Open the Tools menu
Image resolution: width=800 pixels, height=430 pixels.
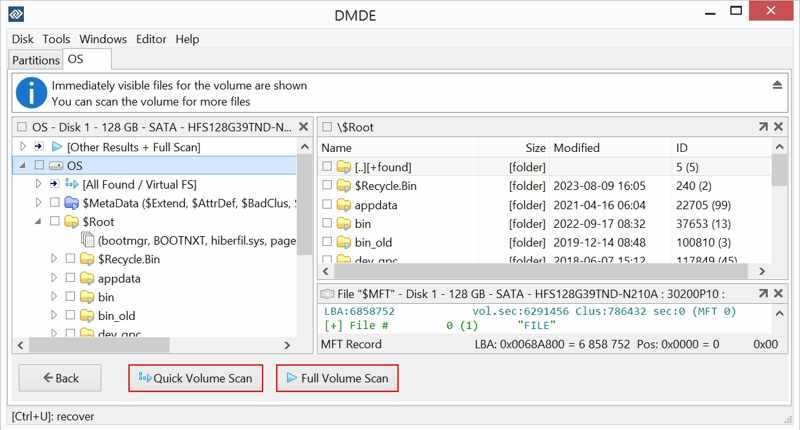pos(56,39)
